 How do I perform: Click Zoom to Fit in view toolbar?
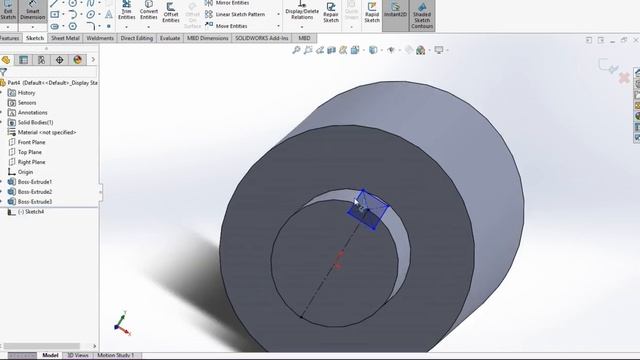[296, 50]
